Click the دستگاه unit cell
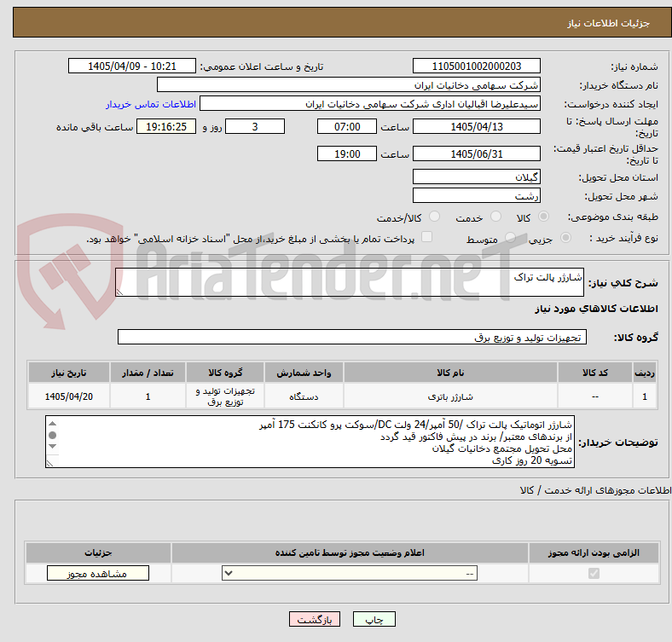 pos(304,396)
